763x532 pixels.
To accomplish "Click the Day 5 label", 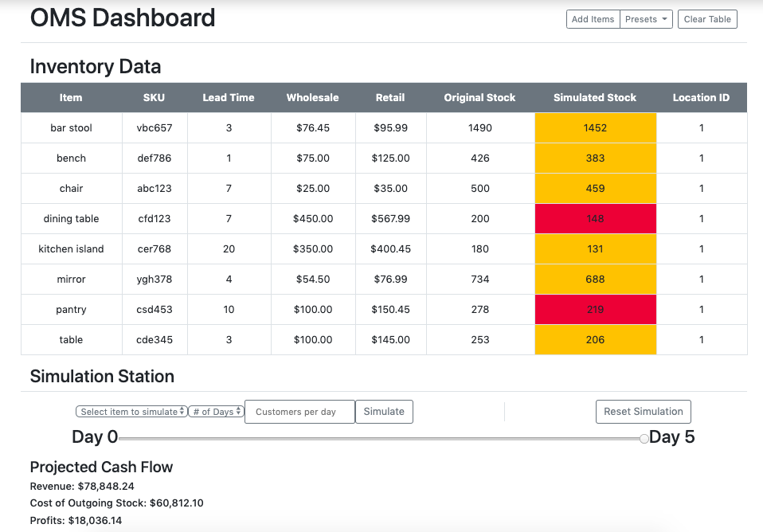I will click(671, 437).
